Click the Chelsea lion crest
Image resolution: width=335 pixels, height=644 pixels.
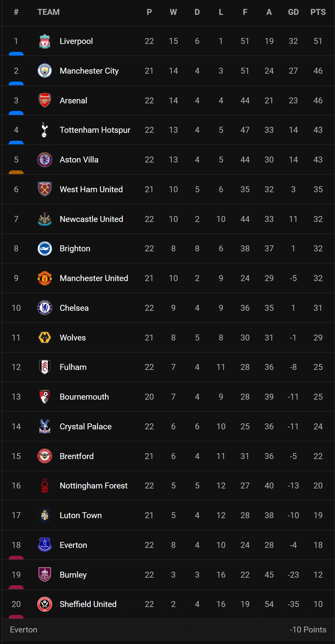point(45,308)
